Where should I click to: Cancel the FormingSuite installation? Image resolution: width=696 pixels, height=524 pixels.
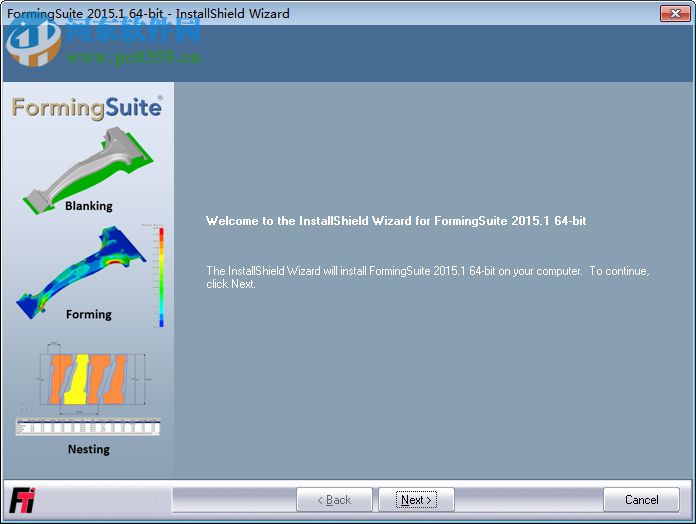pyautogui.click(x=641, y=500)
